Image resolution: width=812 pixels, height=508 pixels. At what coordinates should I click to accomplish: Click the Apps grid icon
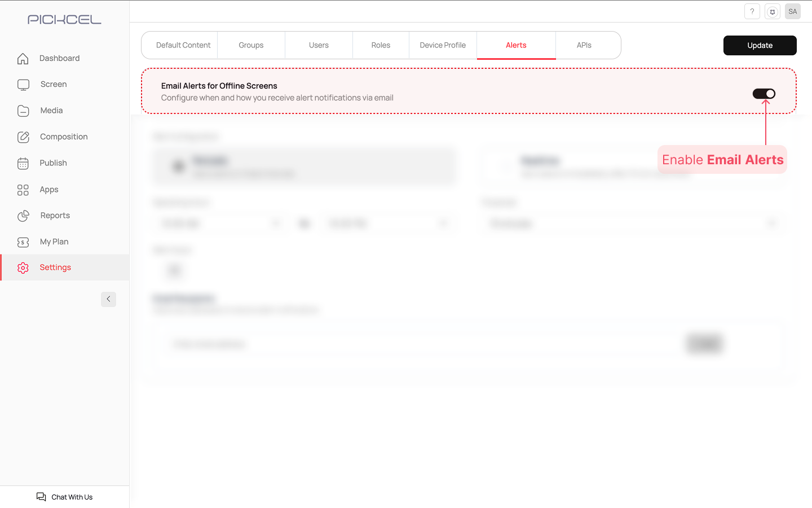[23, 190]
